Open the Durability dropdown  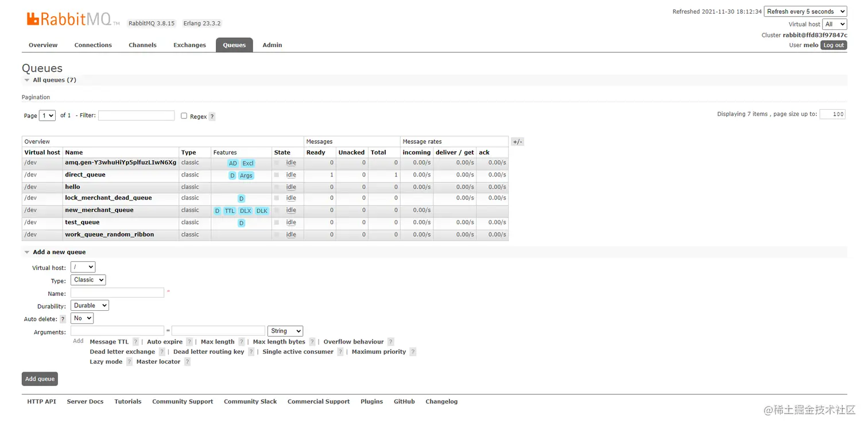(90, 306)
